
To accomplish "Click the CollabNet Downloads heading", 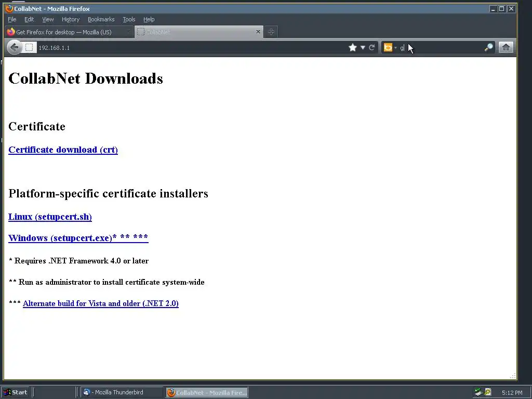I will point(86,78).
